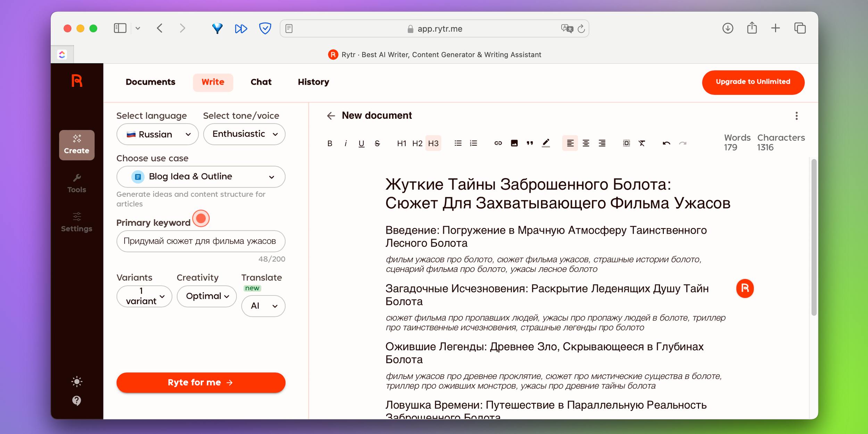Image resolution: width=868 pixels, height=434 pixels.
Task: Open the Enthusiastic tone dropdown
Action: pyautogui.click(x=244, y=134)
